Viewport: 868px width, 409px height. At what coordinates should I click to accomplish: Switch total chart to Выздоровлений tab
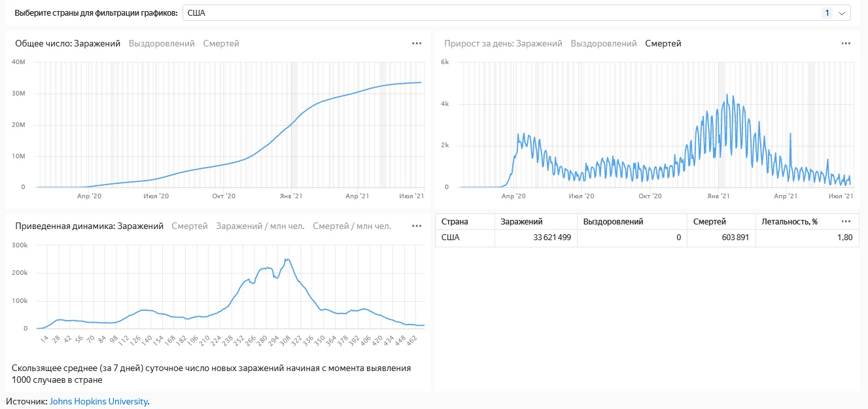[x=162, y=44]
